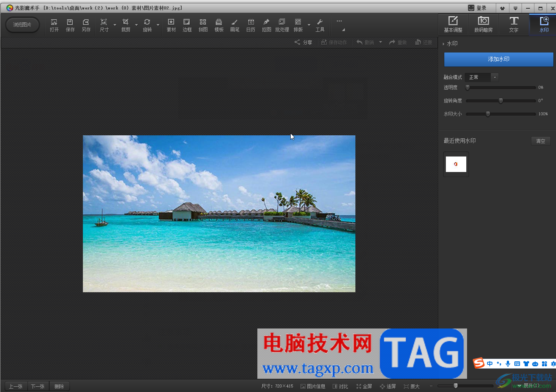Image resolution: width=556 pixels, height=392 pixels.
Task: Open the title bar menu dropdown icon
Action: coord(515,8)
